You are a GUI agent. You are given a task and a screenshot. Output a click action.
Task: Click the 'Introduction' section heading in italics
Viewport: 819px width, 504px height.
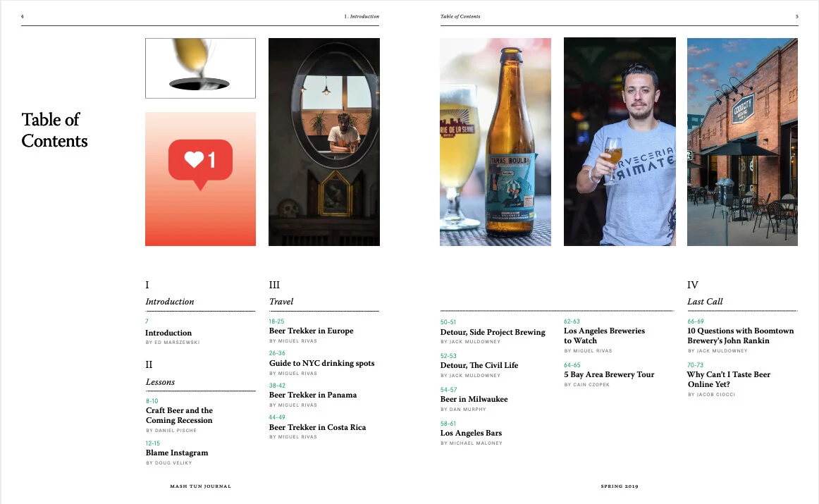point(170,302)
